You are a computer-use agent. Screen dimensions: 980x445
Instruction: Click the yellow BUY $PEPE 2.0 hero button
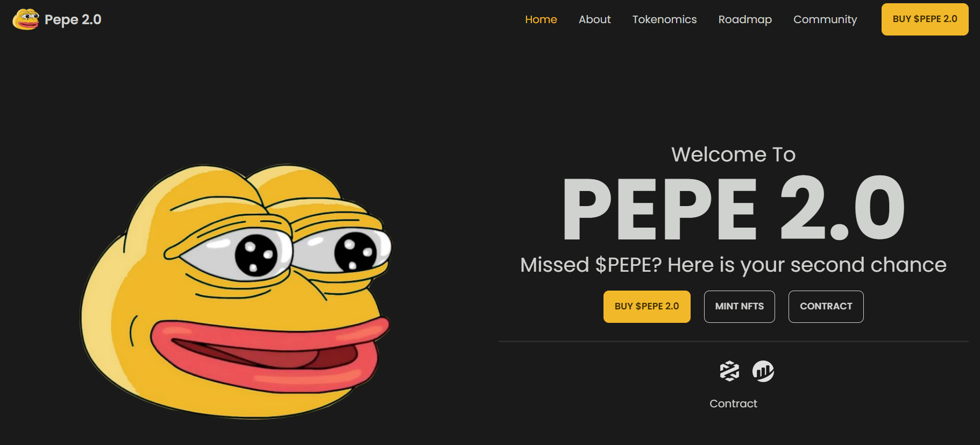(647, 307)
